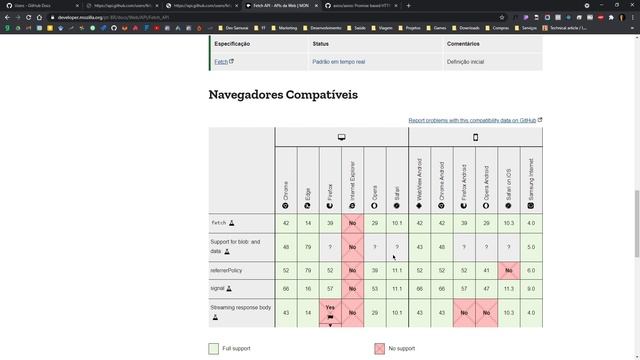640x360 pixels.
Task: Click the 'Padrão em tempo real' status text
Action: pyautogui.click(x=339, y=62)
